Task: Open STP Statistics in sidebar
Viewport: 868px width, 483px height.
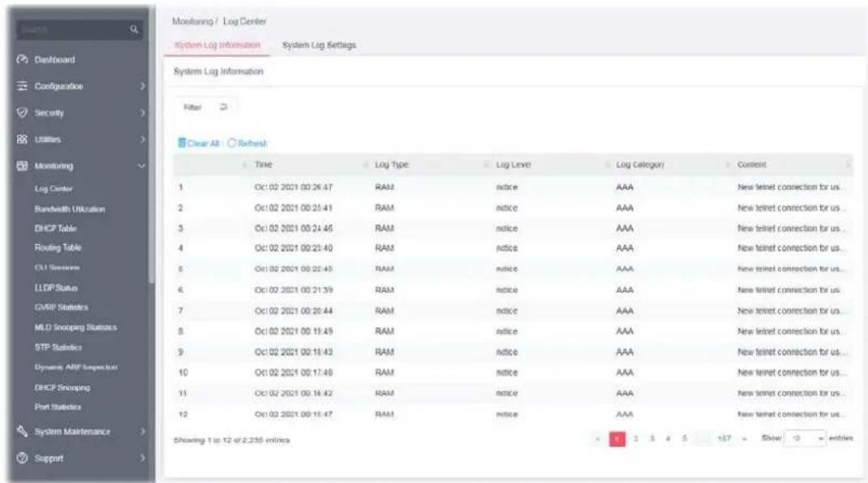Action: pyautogui.click(x=58, y=347)
